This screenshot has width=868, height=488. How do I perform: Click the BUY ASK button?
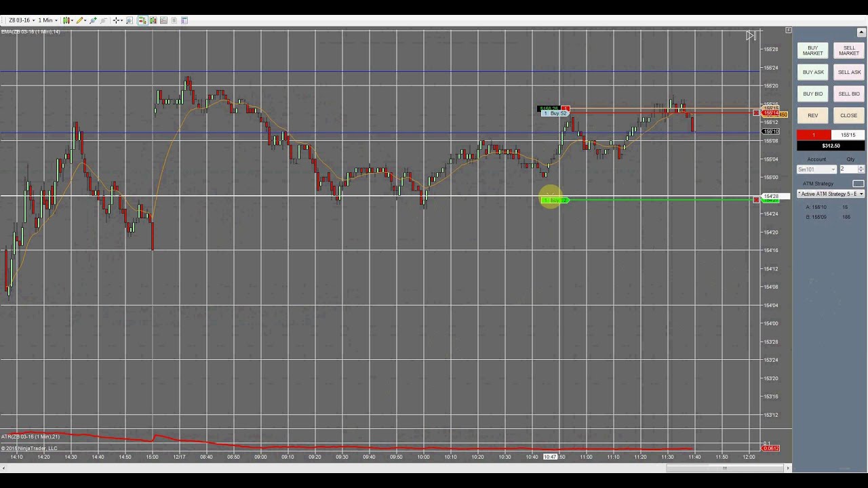click(812, 73)
